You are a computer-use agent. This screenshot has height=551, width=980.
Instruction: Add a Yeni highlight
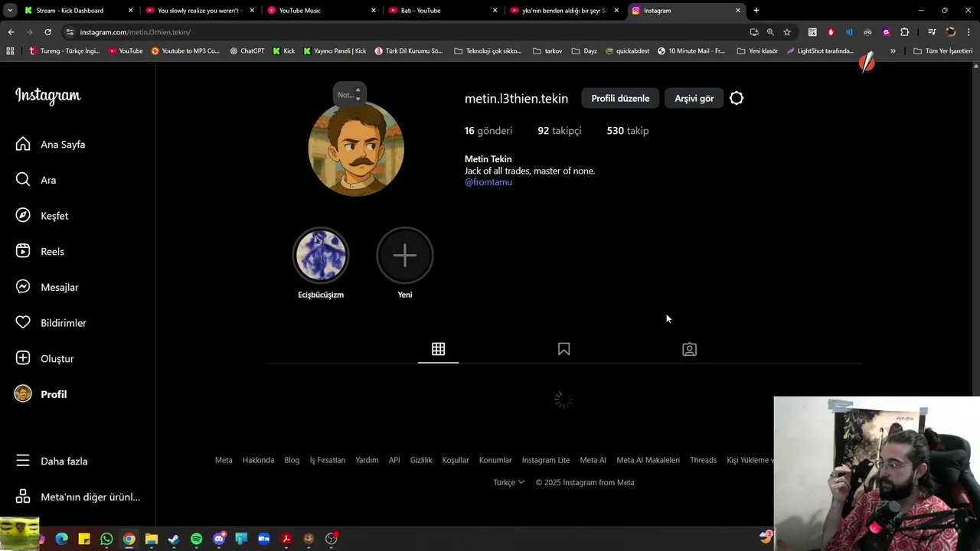click(405, 255)
